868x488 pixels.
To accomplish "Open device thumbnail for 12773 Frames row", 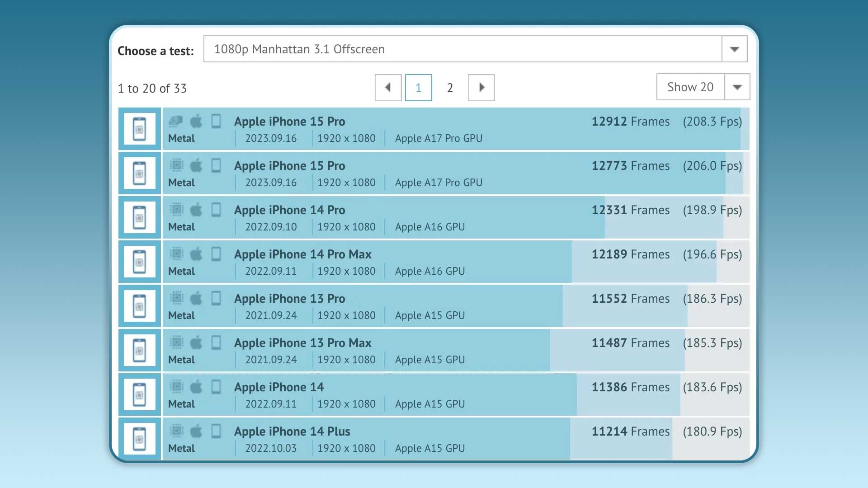I will (x=140, y=173).
